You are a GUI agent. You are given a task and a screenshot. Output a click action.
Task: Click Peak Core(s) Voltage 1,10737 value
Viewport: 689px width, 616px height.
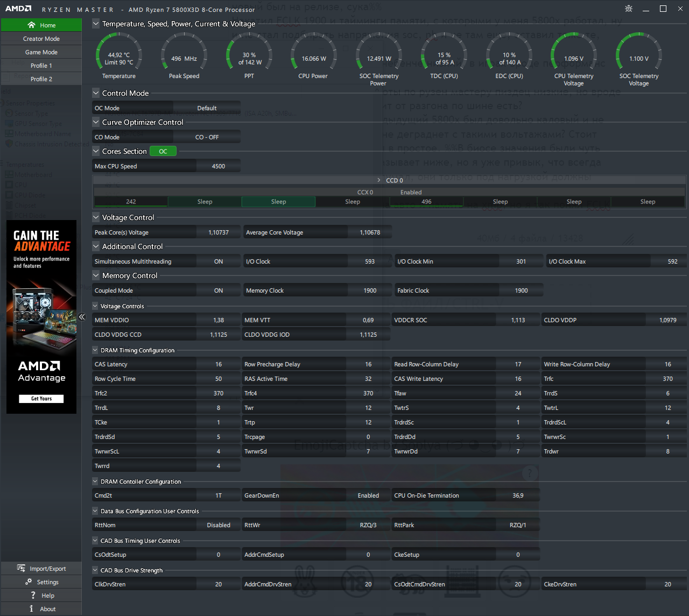pyautogui.click(x=219, y=232)
